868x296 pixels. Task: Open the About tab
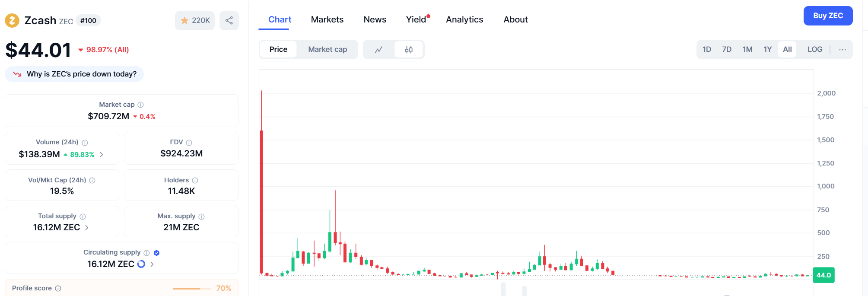515,19
